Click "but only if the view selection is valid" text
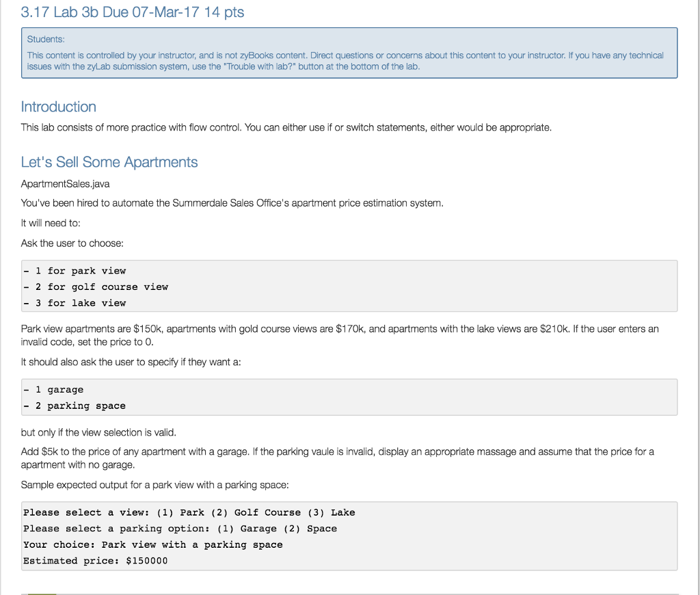The width and height of the screenshot is (700, 595). click(99, 432)
